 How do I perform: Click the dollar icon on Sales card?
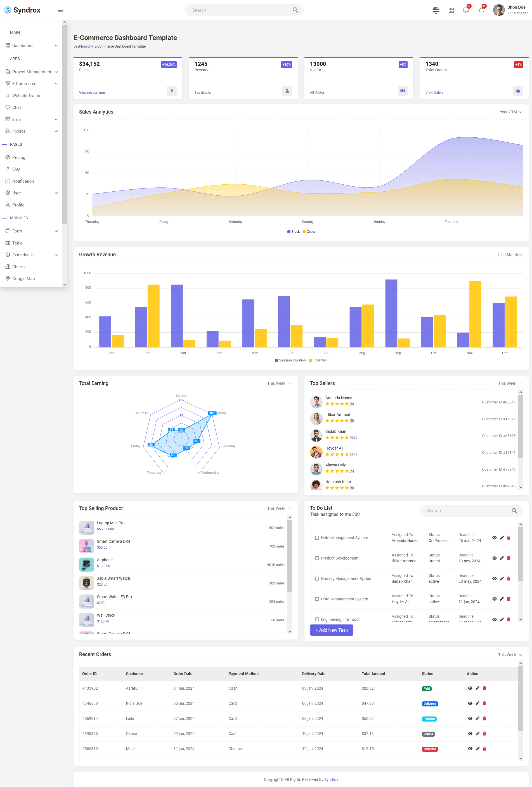[x=172, y=91]
